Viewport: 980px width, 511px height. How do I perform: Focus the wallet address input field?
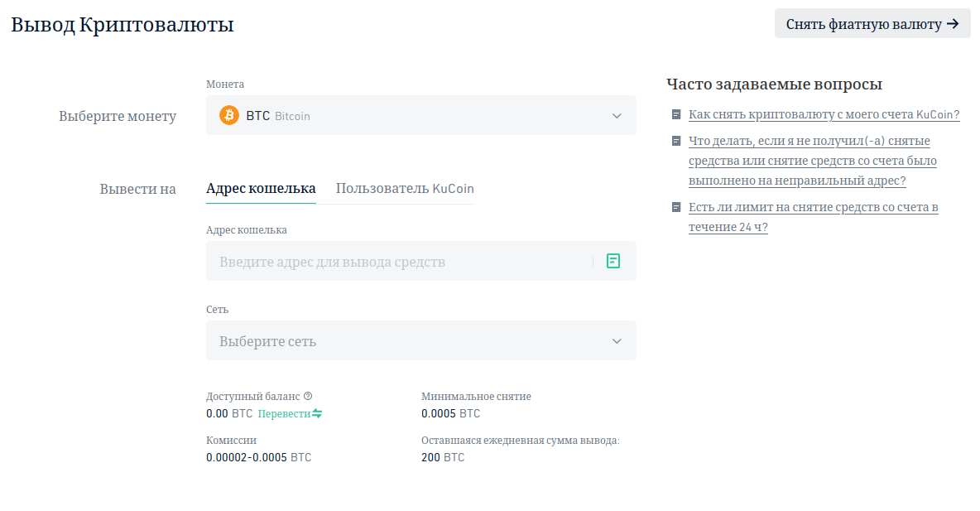click(397, 261)
